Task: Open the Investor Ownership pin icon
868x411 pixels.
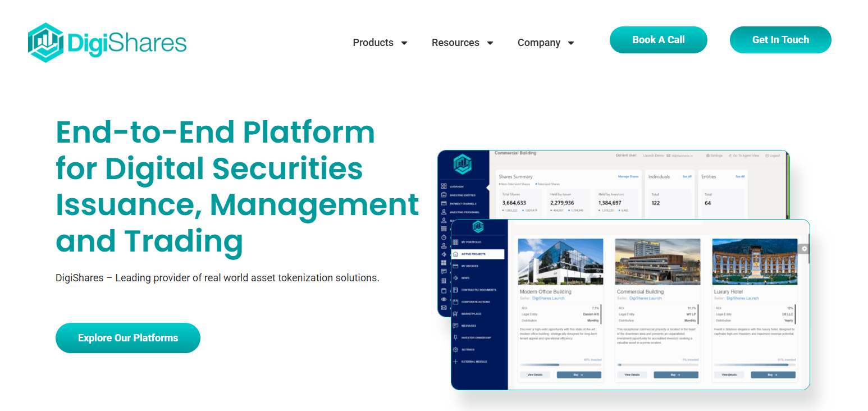Action: (x=455, y=337)
